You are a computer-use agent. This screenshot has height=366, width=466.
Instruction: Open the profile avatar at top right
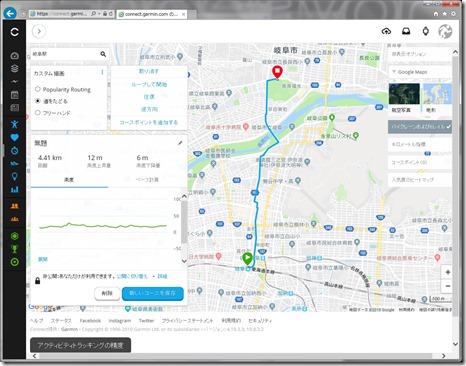point(445,31)
